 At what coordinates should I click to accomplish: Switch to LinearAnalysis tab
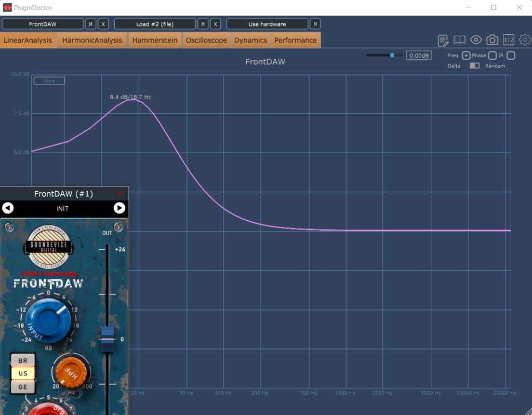click(x=28, y=40)
